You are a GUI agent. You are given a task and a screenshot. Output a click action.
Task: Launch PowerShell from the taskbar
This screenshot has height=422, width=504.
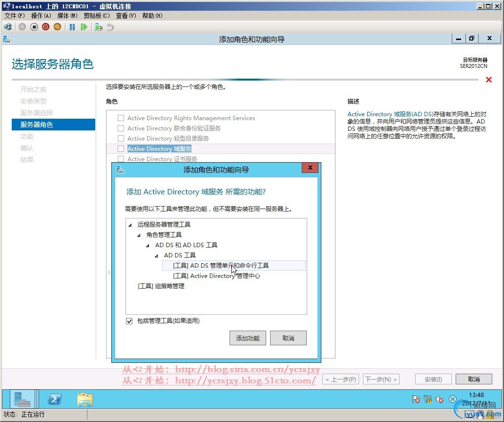(55, 399)
